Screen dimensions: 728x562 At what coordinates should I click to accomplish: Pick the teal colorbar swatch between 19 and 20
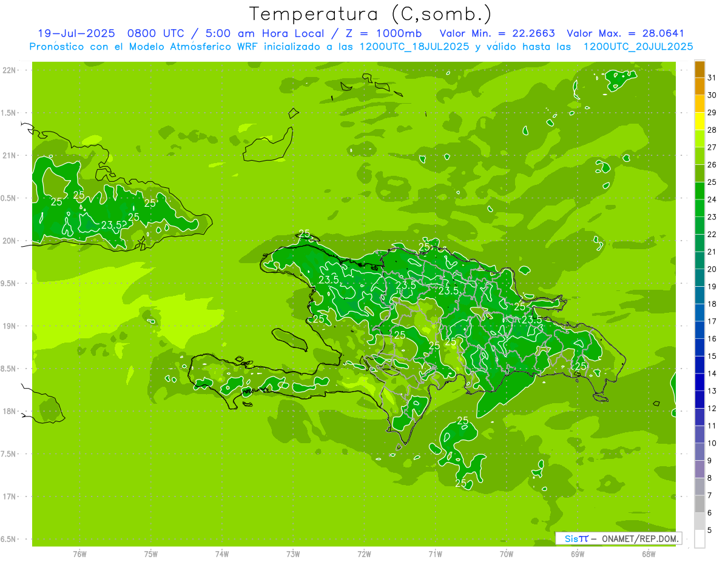coord(699,278)
